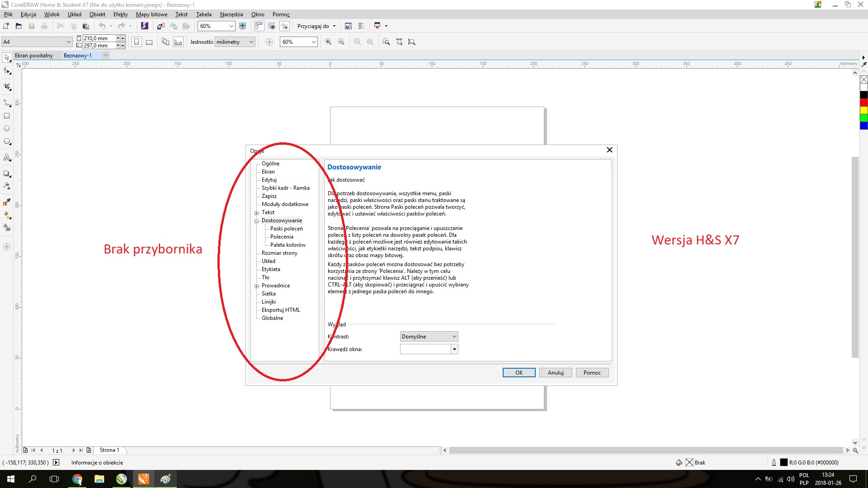Viewport: 868px width, 488px height.
Task: Toggle show rulers button
Action: [x=259, y=26]
